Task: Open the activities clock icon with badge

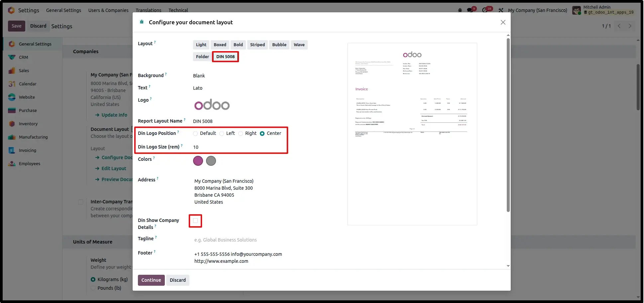Action: pos(485,10)
